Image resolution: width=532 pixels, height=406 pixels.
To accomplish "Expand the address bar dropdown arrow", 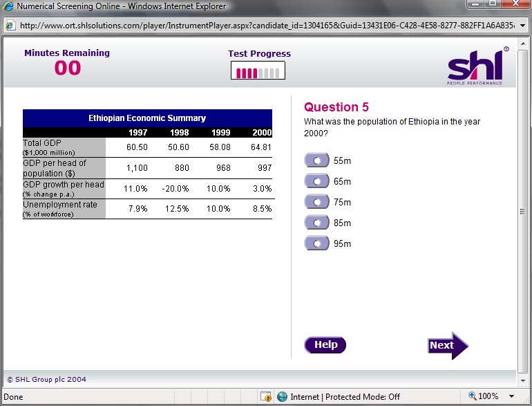I will coord(522,26).
